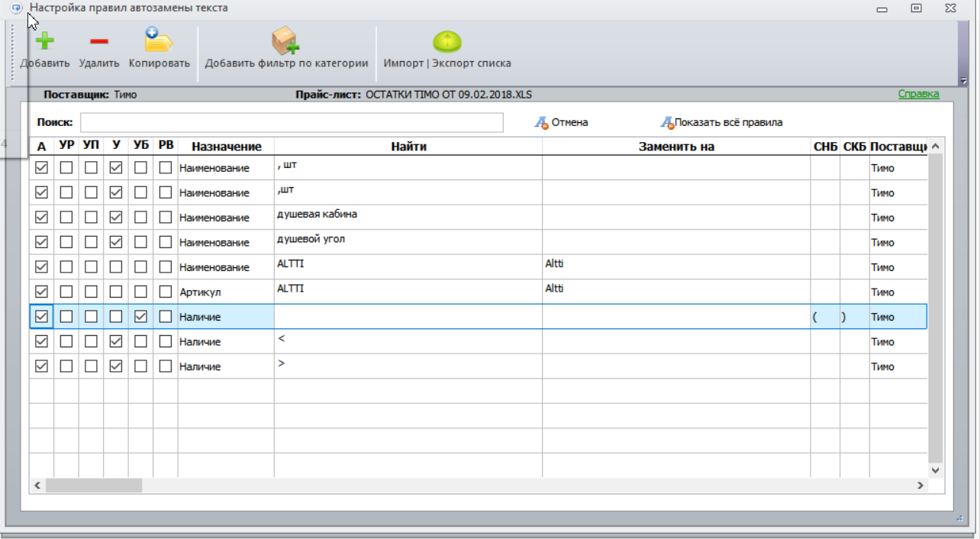Image resolution: width=980 pixels, height=539 pixels.
Task: Click the Заменить на column header
Action: click(676, 146)
